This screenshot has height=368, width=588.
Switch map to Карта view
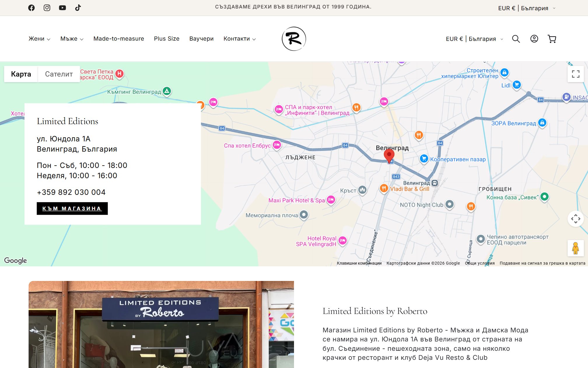pos(21,74)
